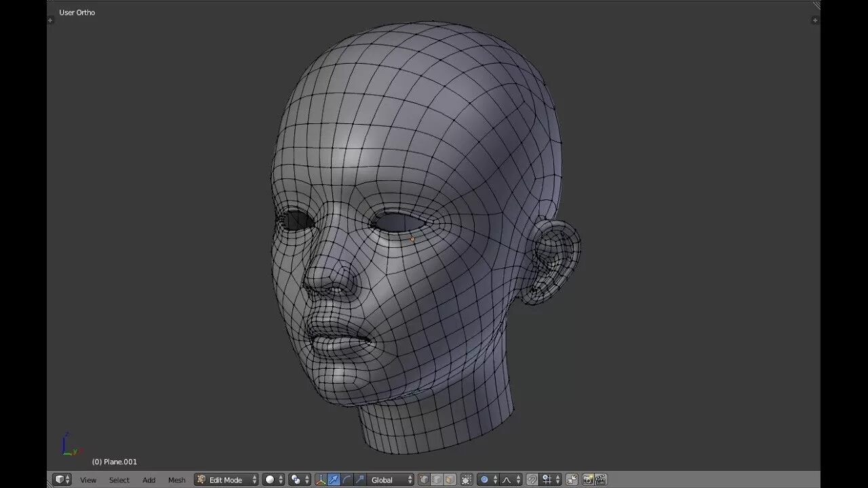Select the translate manipulator arrow

pyautogui.click(x=334, y=480)
